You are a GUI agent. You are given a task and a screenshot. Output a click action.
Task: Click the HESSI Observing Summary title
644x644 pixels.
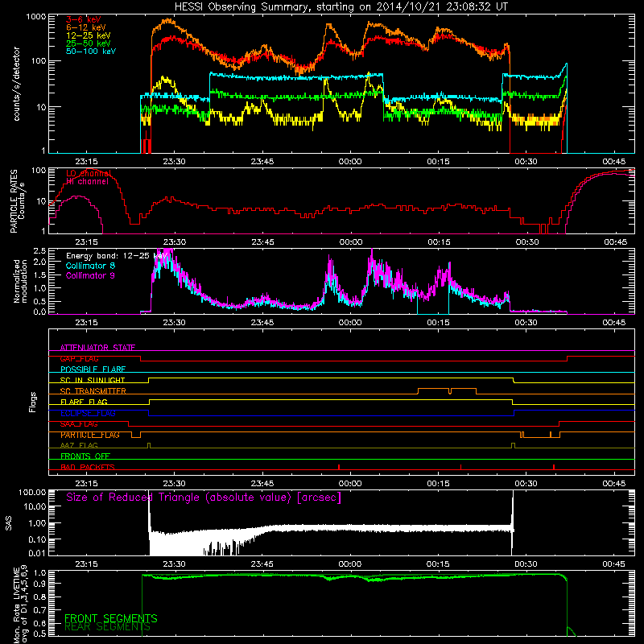341,7
